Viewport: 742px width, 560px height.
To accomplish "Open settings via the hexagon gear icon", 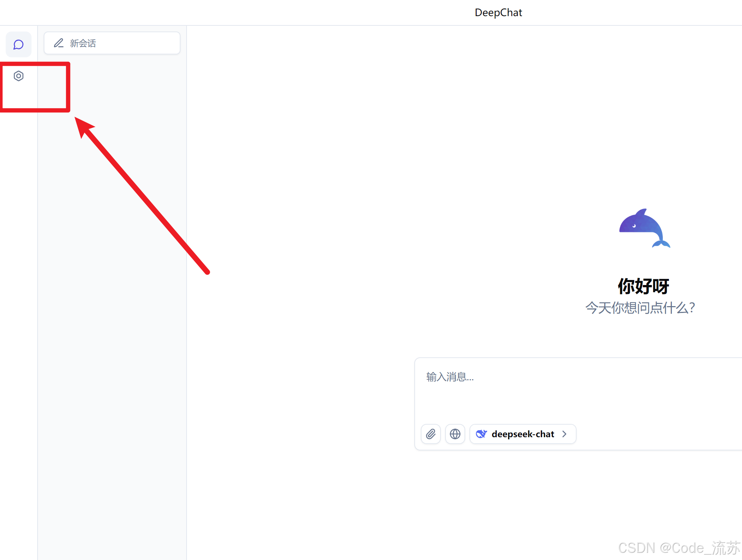I will [19, 76].
